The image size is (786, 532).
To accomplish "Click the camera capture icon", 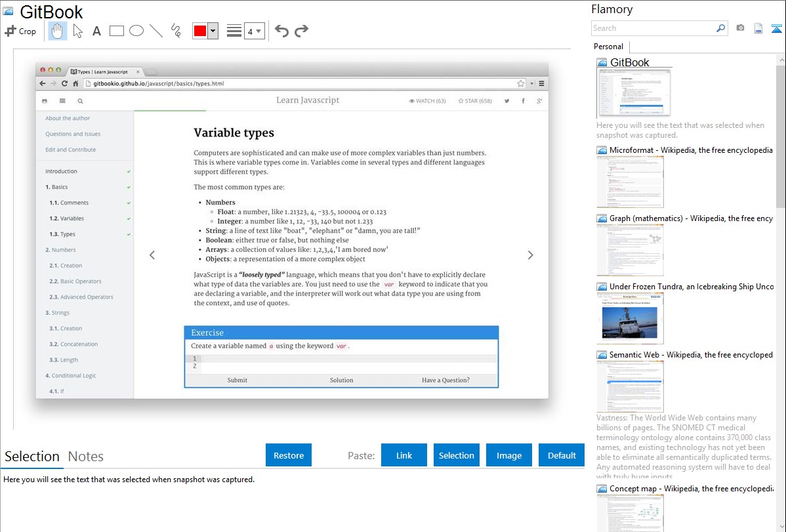I will click(740, 28).
